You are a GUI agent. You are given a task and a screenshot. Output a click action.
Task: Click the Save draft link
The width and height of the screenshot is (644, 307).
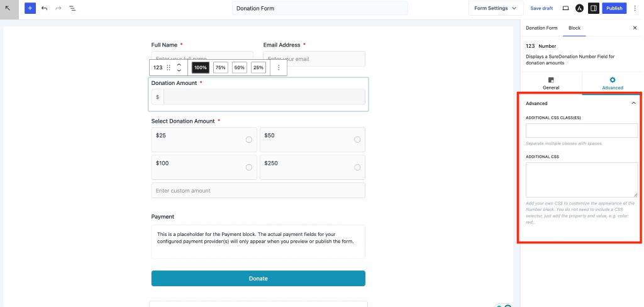[541, 8]
